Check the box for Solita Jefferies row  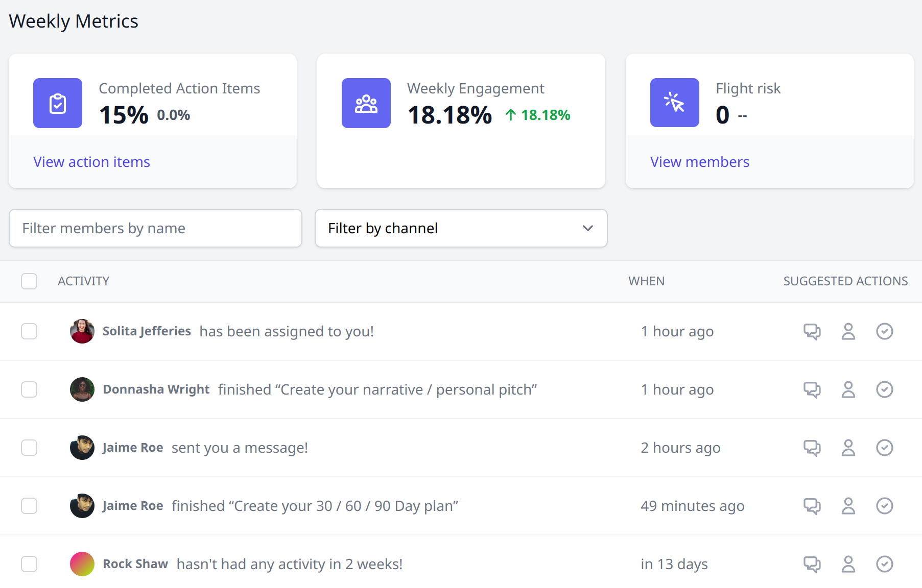pos(29,331)
